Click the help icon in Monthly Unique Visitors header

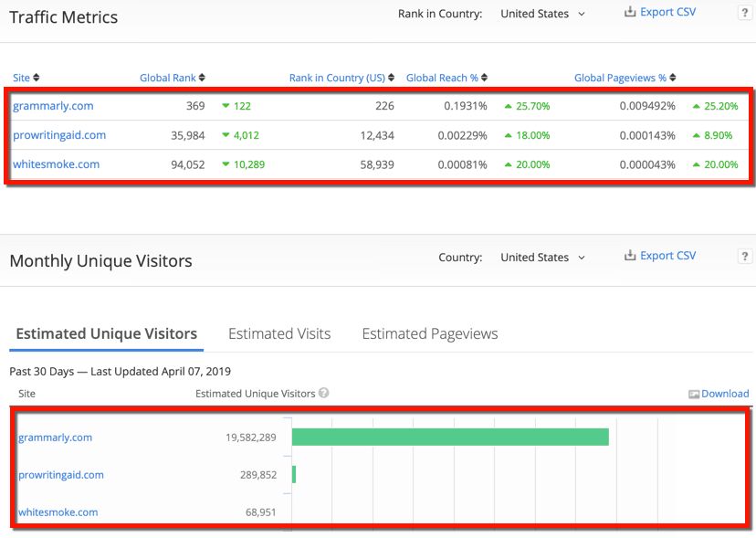coord(745,257)
